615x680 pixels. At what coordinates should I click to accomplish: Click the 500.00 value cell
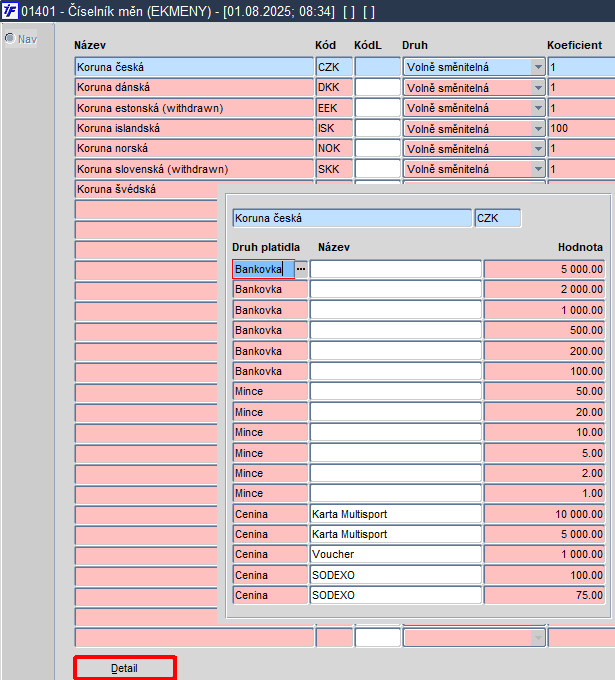point(544,330)
